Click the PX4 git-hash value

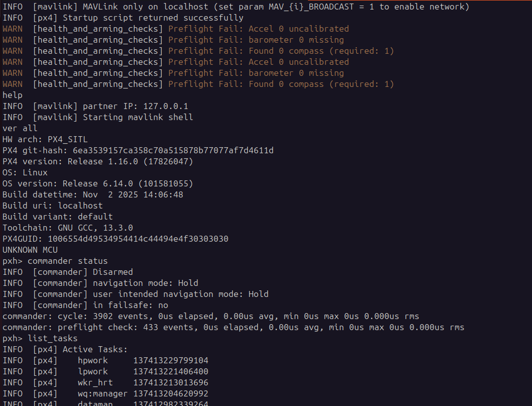pos(173,150)
